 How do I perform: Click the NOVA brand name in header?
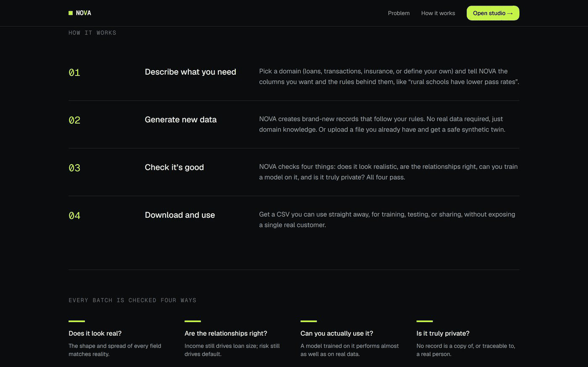(x=83, y=13)
